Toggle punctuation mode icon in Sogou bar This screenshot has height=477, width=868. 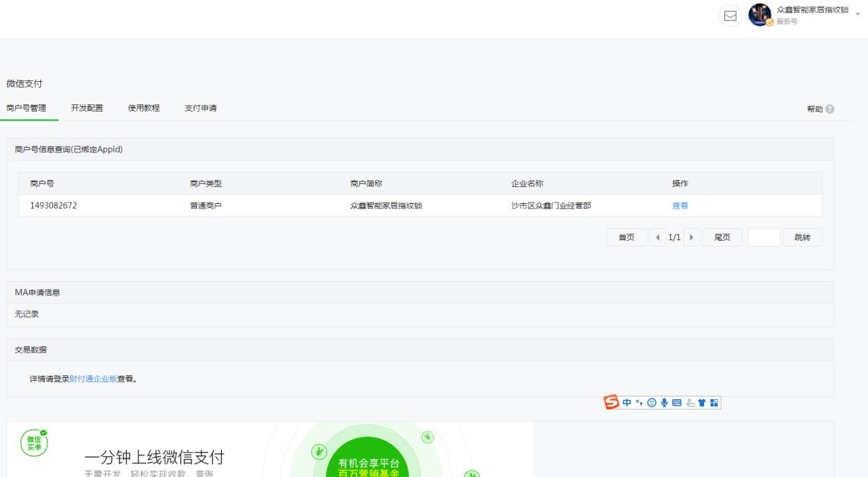(x=639, y=403)
